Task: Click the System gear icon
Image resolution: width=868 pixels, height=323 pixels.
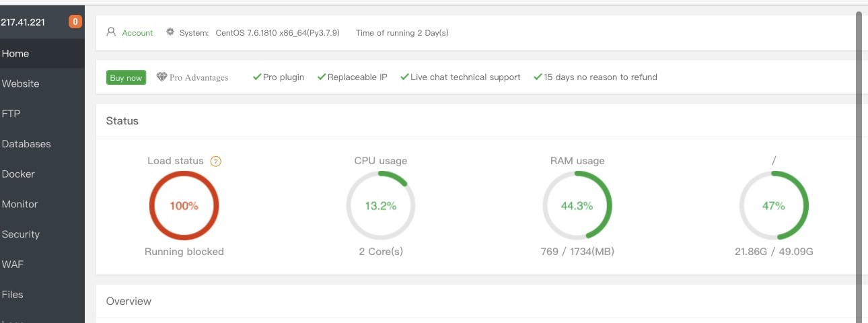Action: (x=170, y=32)
